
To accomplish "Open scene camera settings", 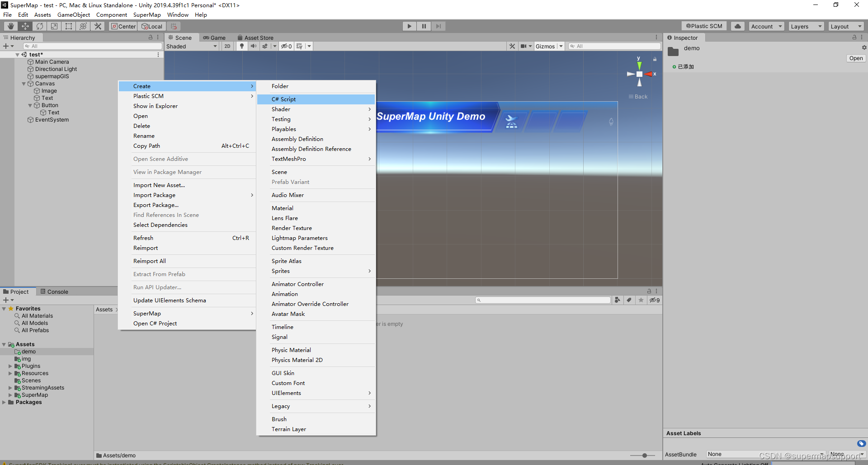I will click(x=524, y=46).
